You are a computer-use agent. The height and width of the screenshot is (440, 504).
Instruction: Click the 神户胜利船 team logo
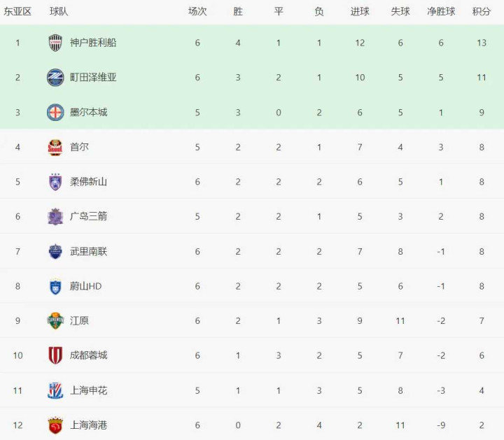(55, 43)
